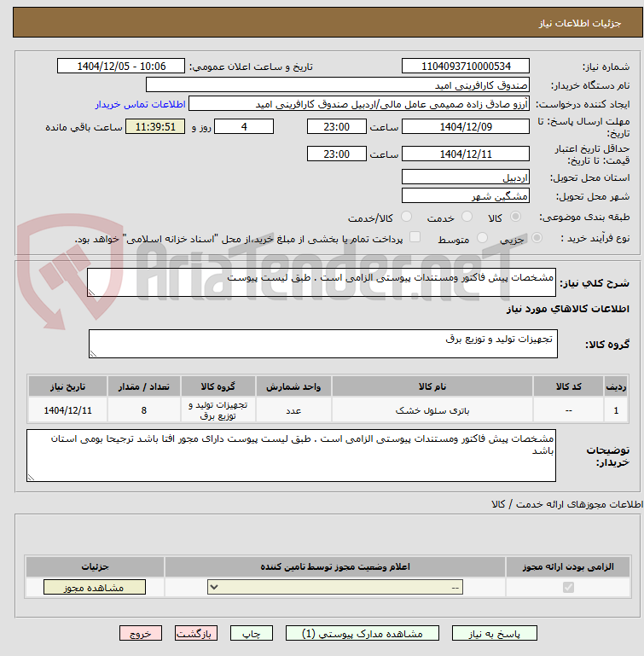Click the کد کالا column header
Viewport: 644px width, 656px height.
pos(569,386)
